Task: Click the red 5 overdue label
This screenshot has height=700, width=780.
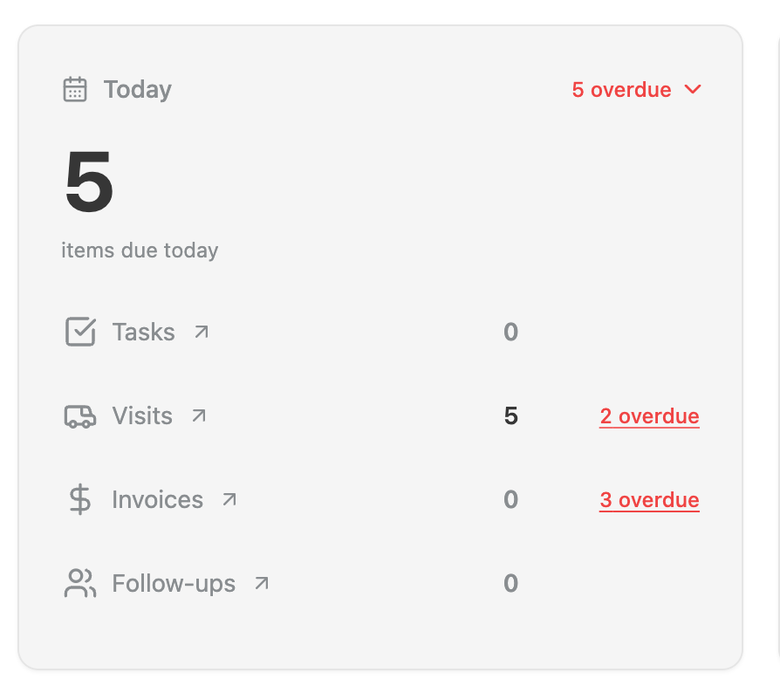Action: click(x=621, y=90)
